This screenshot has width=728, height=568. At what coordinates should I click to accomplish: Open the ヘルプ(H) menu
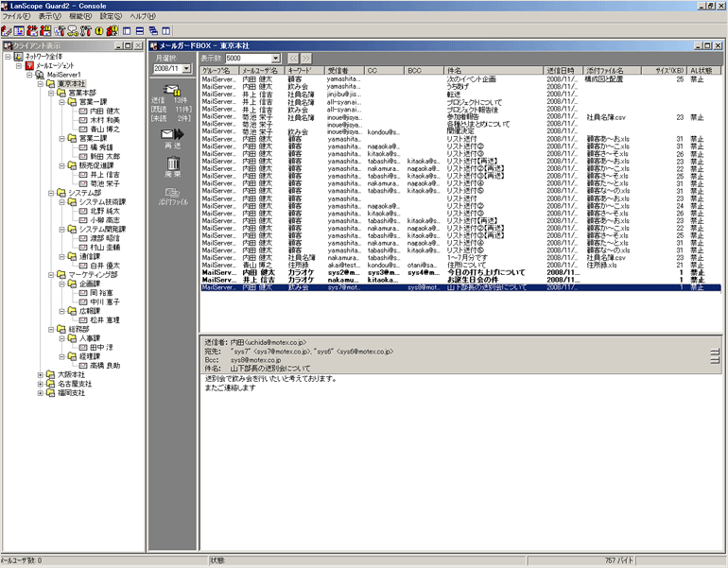click(143, 16)
